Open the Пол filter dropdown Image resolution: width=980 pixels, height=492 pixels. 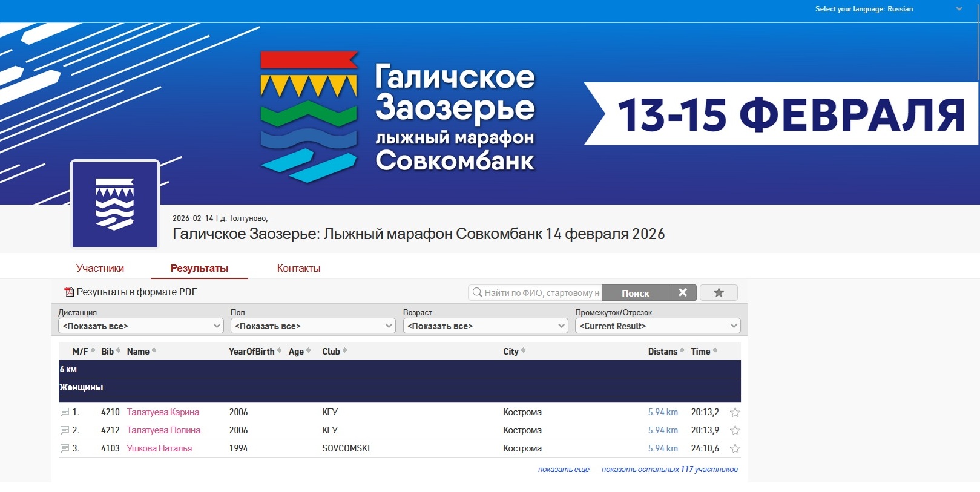click(313, 326)
